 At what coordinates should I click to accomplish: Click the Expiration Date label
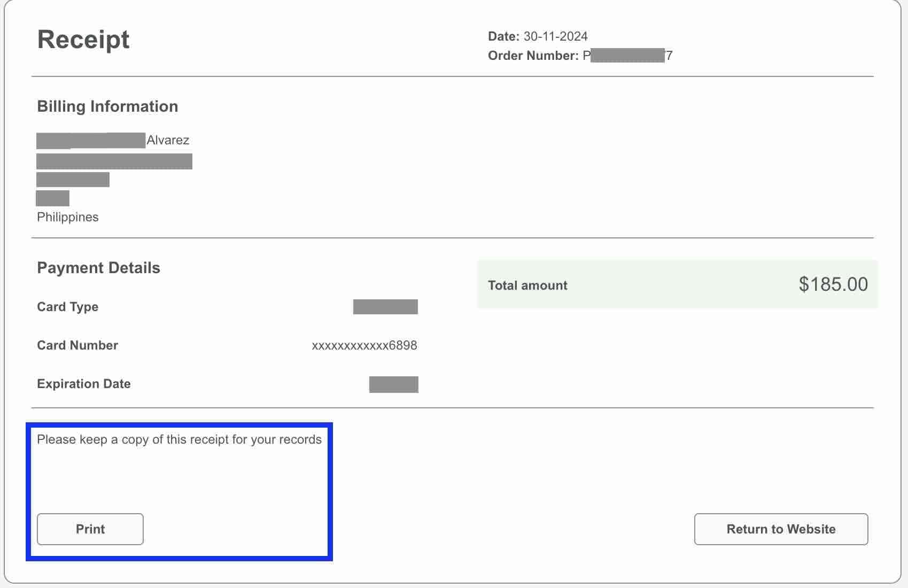tap(84, 384)
